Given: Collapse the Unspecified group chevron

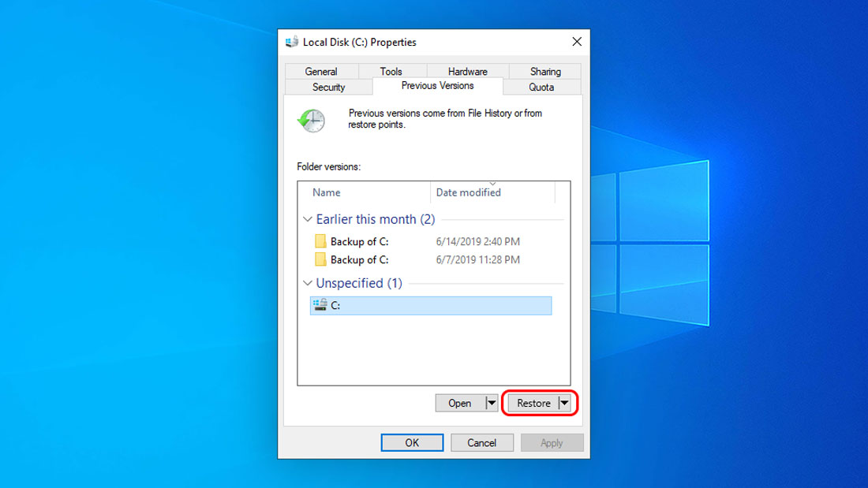Looking at the screenshot, I should click(x=308, y=283).
